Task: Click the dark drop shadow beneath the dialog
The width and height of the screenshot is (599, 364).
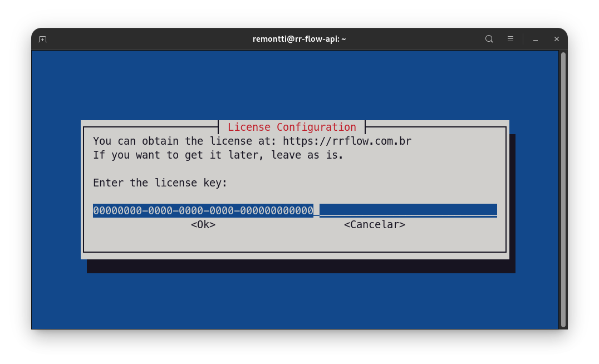Action: click(301, 266)
